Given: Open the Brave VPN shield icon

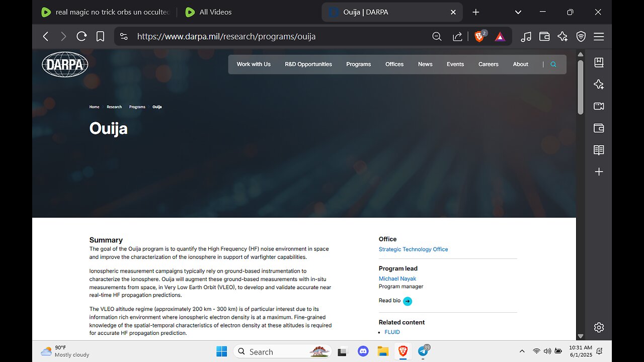Looking at the screenshot, I should [x=581, y=36].
